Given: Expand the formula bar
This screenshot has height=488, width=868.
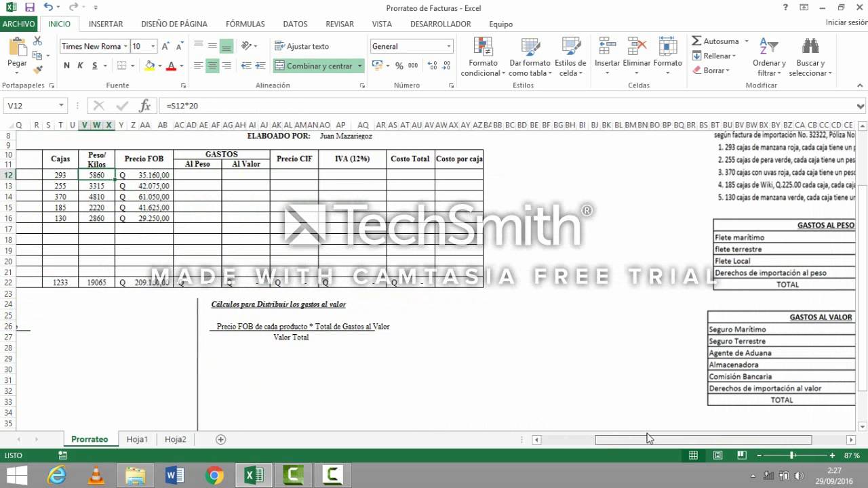Looking at the screenshot, I should [861, 106].
